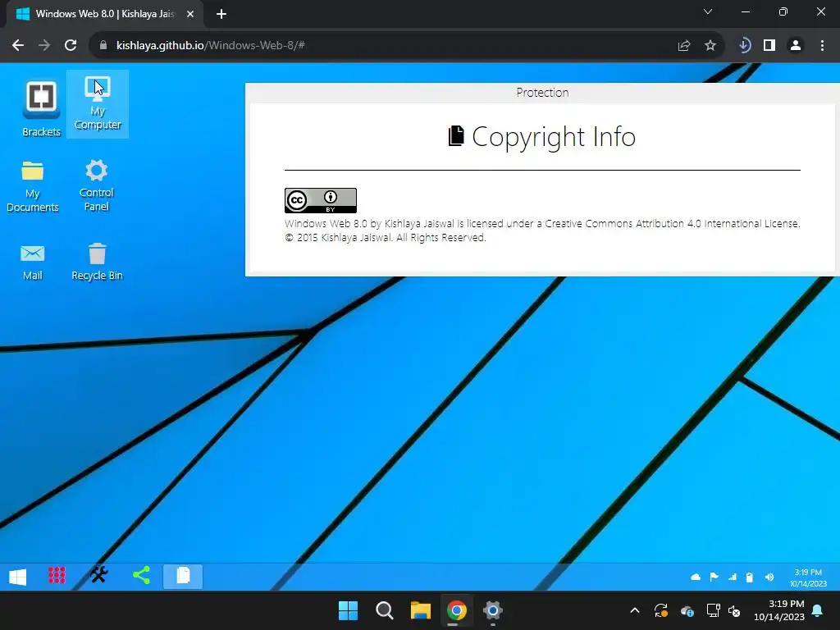Image resolution: width=840 pixels, height=630 pixels.
Task: Click the Chrome forward arrow
Action: click(44, 46)
